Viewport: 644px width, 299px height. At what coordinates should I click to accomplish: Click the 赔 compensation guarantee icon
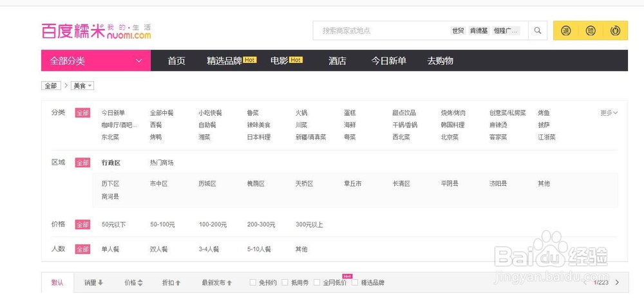(590, 31)
